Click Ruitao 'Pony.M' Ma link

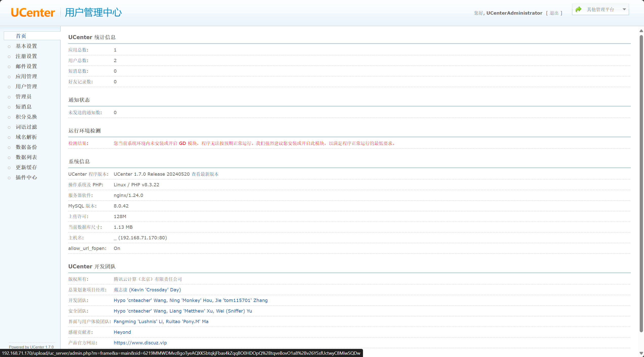point(187,322)
